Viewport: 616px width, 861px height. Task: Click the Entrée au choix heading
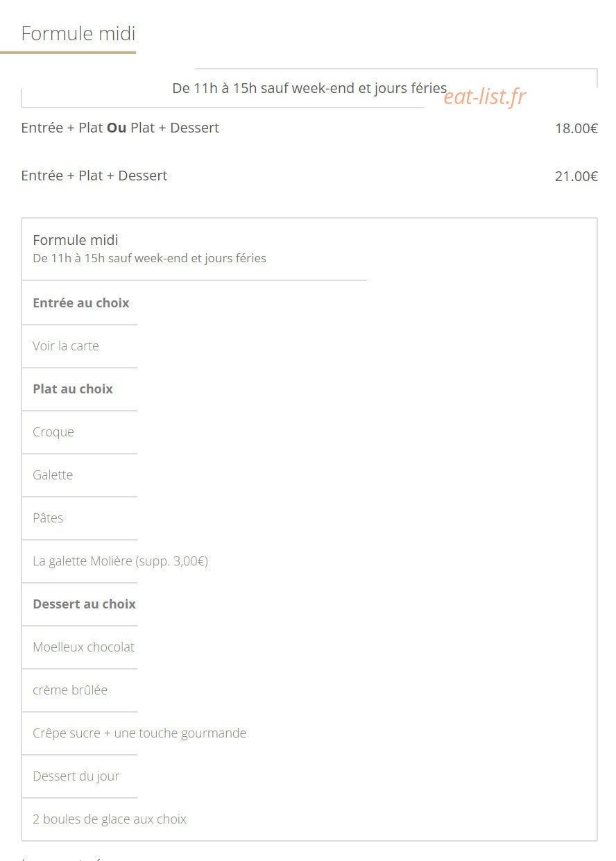81,303
